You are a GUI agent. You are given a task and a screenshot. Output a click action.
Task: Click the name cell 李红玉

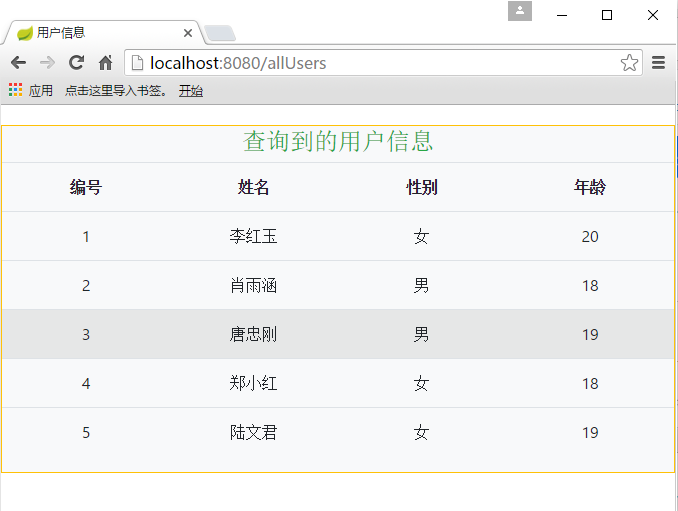coord(253,236)
